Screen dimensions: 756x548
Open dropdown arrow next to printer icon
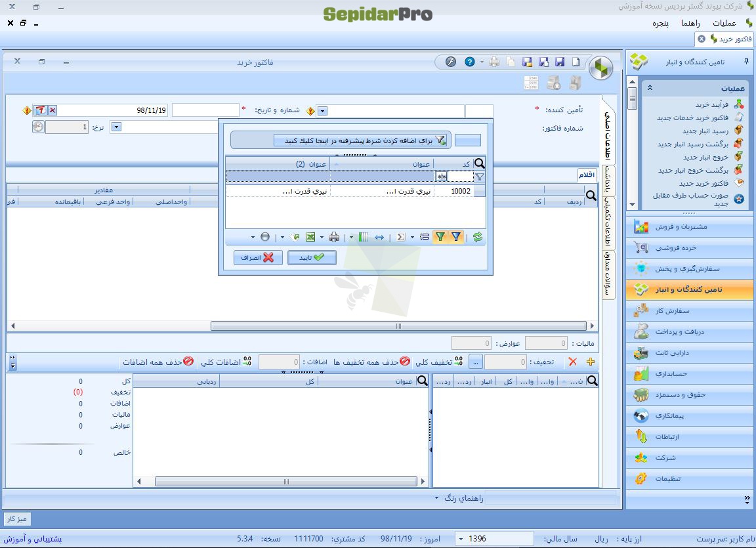coord(322,237)
